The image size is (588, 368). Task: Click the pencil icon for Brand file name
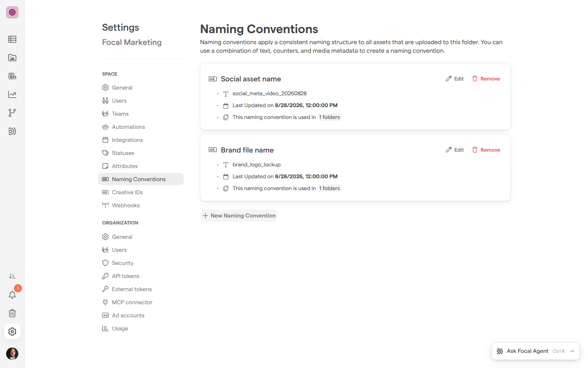449,150
